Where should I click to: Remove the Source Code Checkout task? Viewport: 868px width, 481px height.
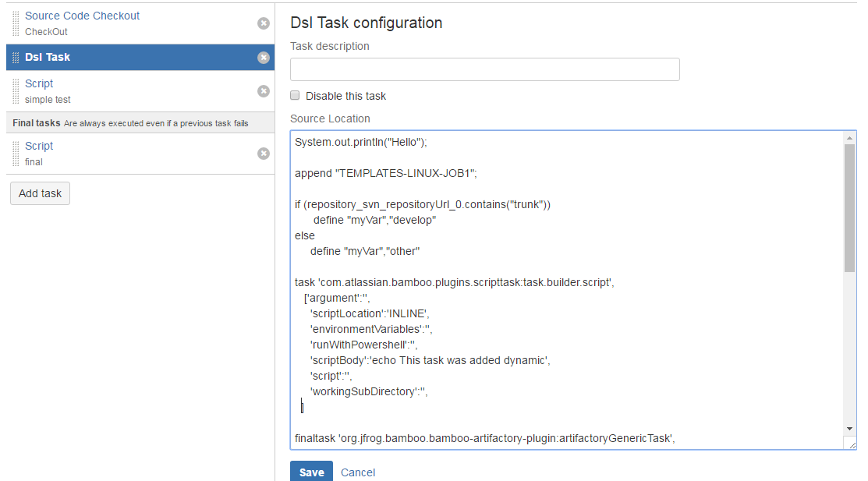(x=263, y=23)
